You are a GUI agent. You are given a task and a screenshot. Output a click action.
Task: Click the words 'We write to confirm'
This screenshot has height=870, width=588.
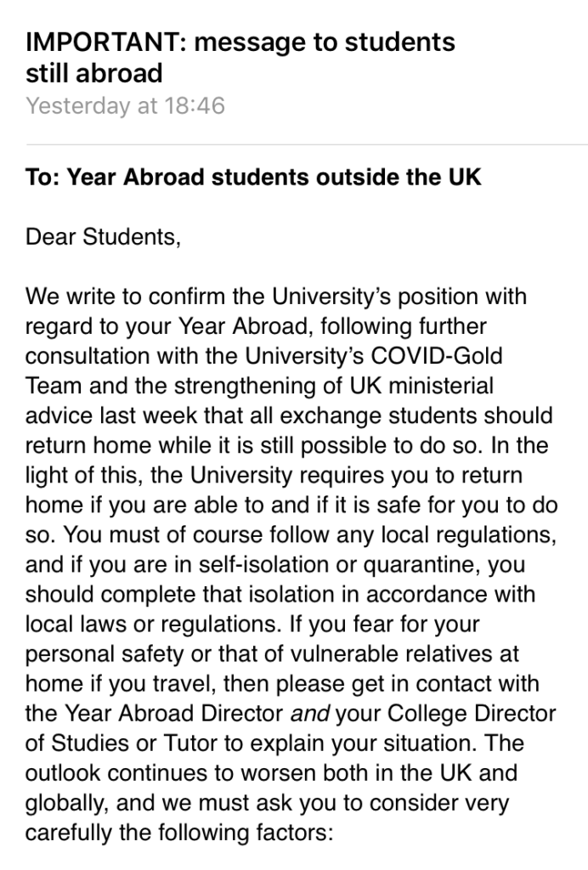coord(126,297)
